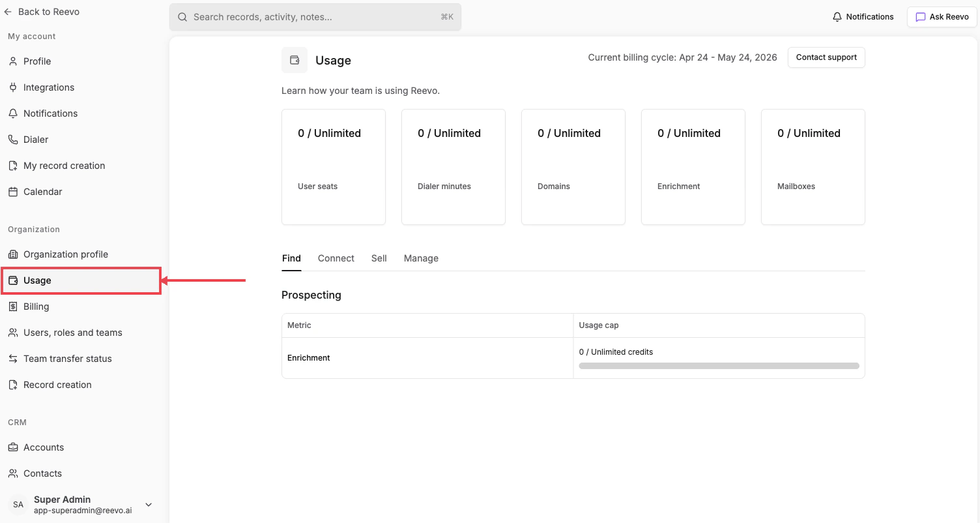Click the Dialer phone icon
The image size is (980, 523).
point(13,140)
